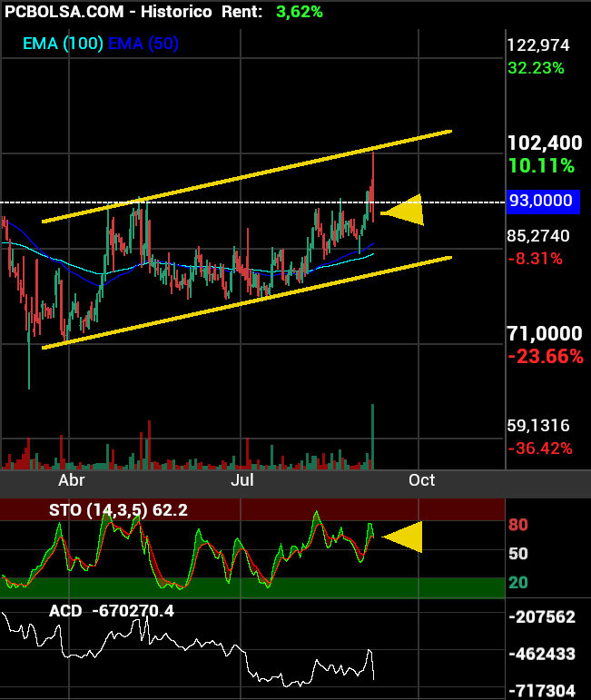Click the Abr month axis label
Viewport: 591px width, 700px height.
72,480
